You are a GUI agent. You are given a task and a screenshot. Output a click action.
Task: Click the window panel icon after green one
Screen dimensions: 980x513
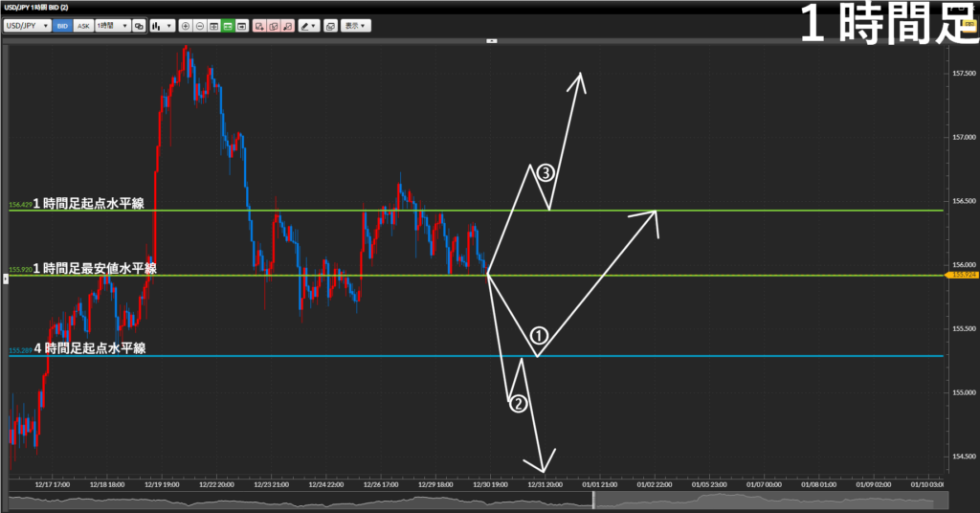(242, 26)
